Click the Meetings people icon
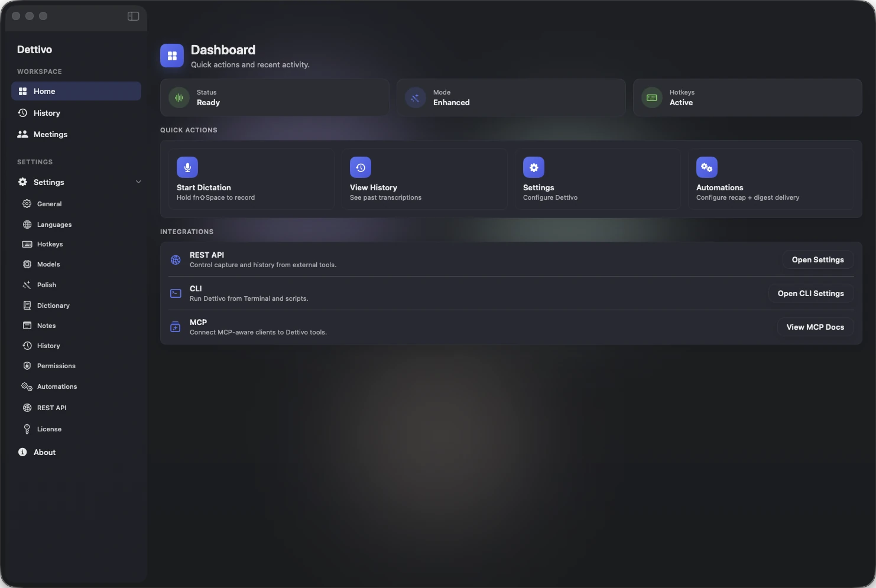Image resolution: width=876 pixels, height=588 pixels. [22, 134]
